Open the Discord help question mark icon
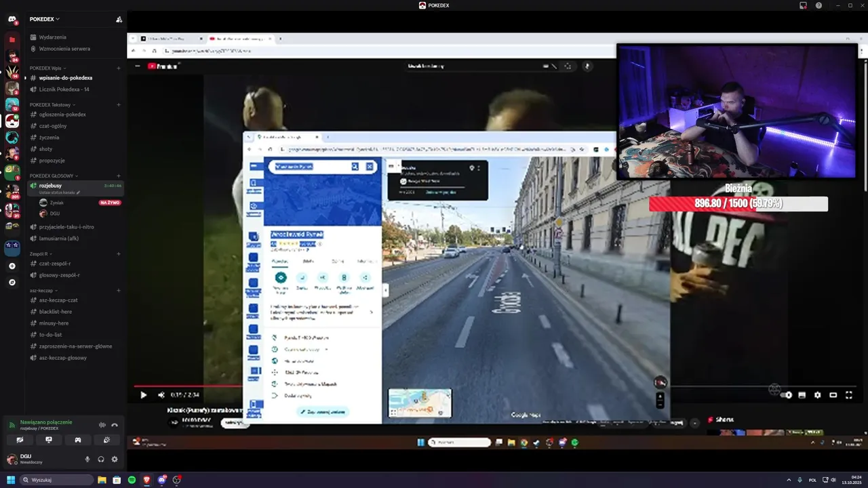 click(818, 5)
